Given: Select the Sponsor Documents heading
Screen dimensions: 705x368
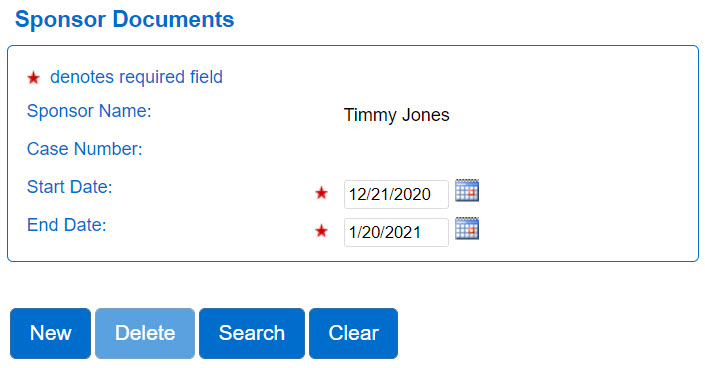Looking at the screenshot, I should (125, 20).
